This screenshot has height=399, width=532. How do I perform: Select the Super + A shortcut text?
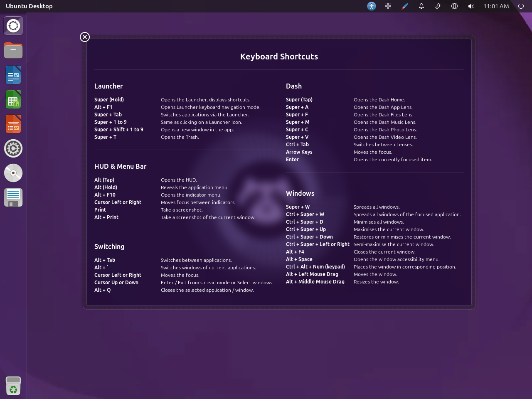click(297, 107)
